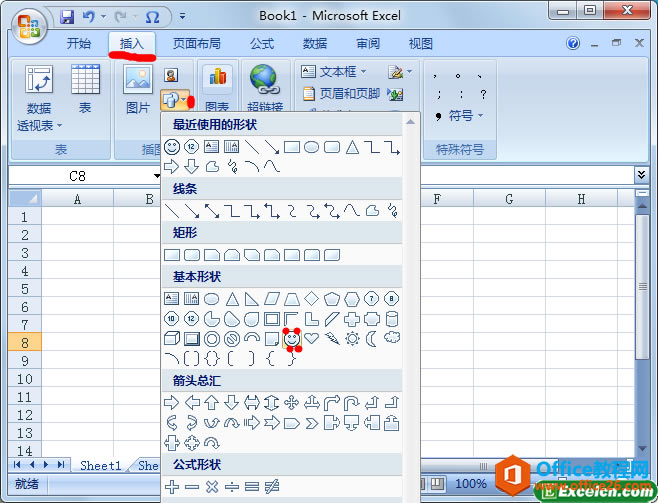Select column G header

(x=509, y=199)
